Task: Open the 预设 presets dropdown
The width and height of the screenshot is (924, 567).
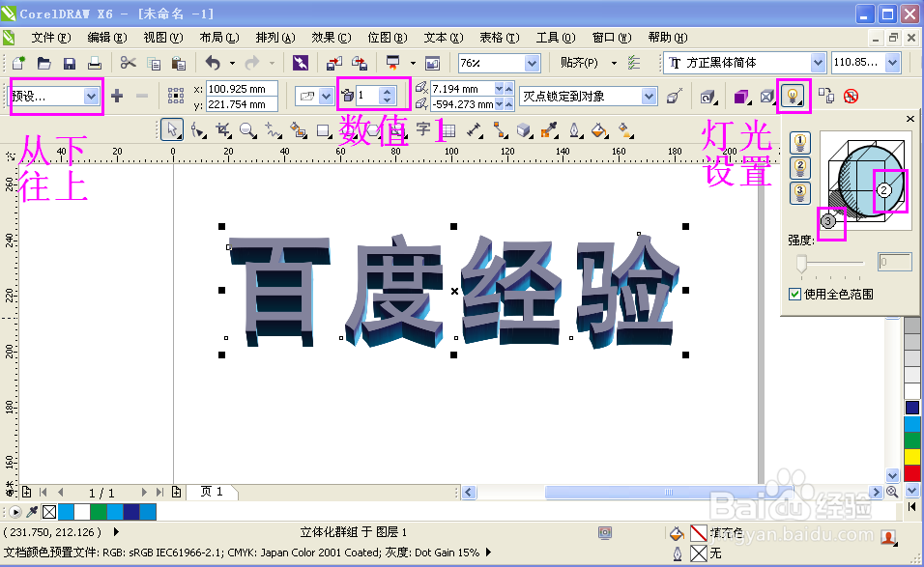Action: 93,96
